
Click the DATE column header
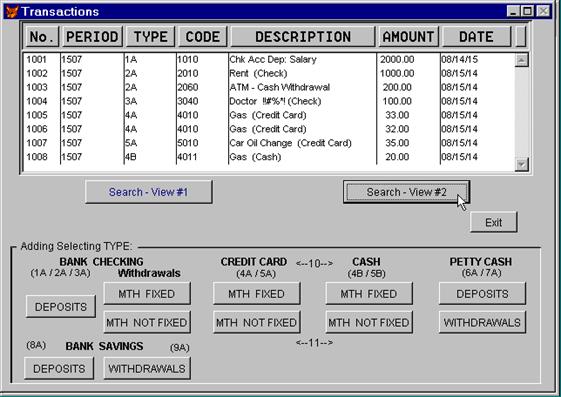(x=476, y=36)
